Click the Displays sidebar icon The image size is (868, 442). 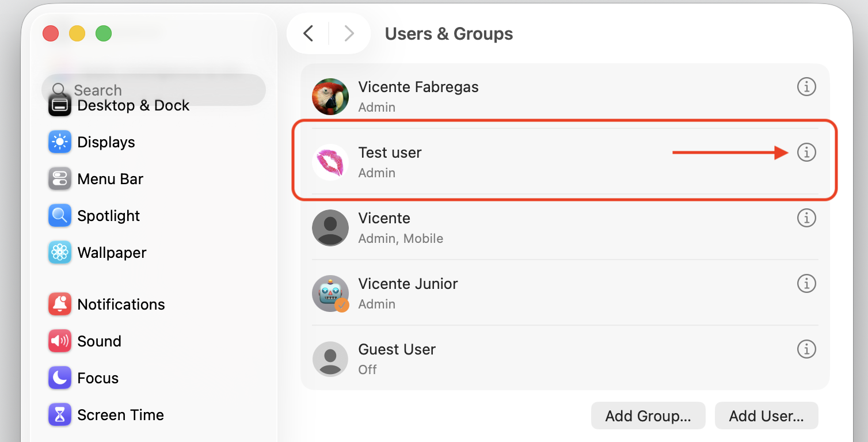click(x=60, y=142)
